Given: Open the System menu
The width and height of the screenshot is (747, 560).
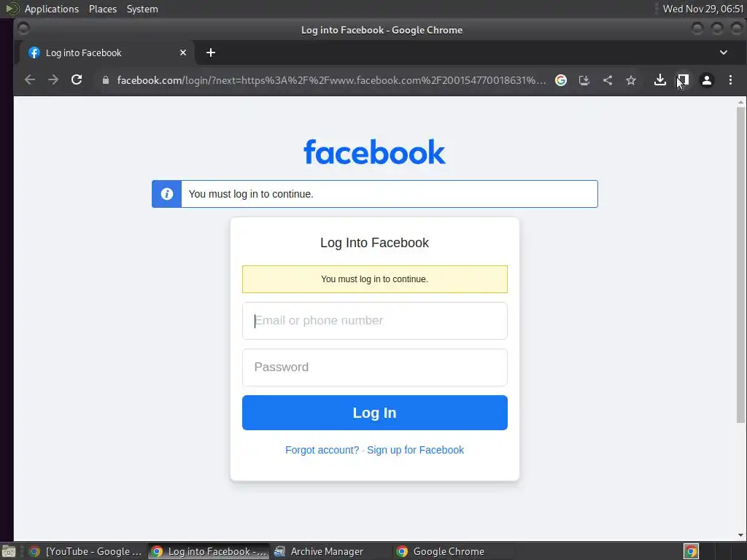Looking at the screenshot, I should tap(142, 9).
